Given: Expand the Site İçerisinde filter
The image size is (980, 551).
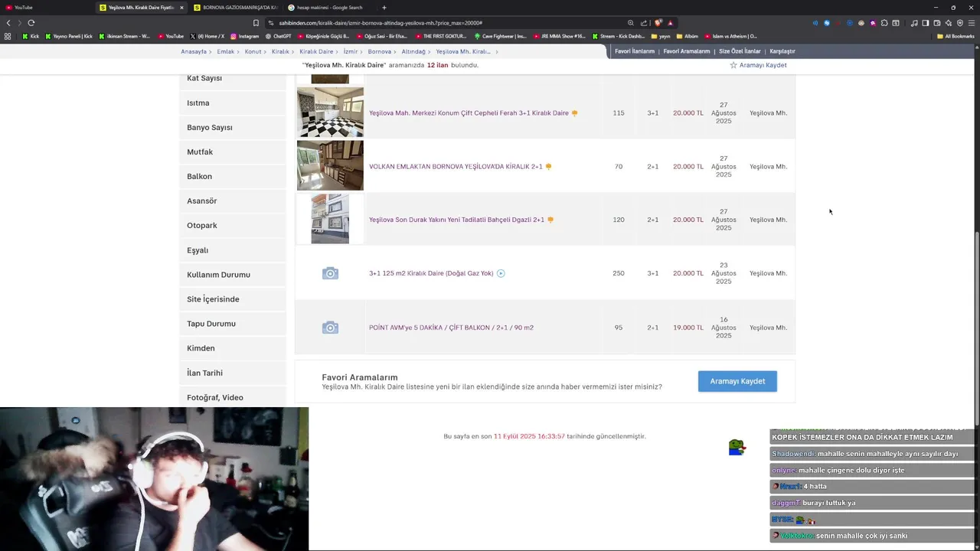Looking at the screenshot, I should tap(233, 299).
